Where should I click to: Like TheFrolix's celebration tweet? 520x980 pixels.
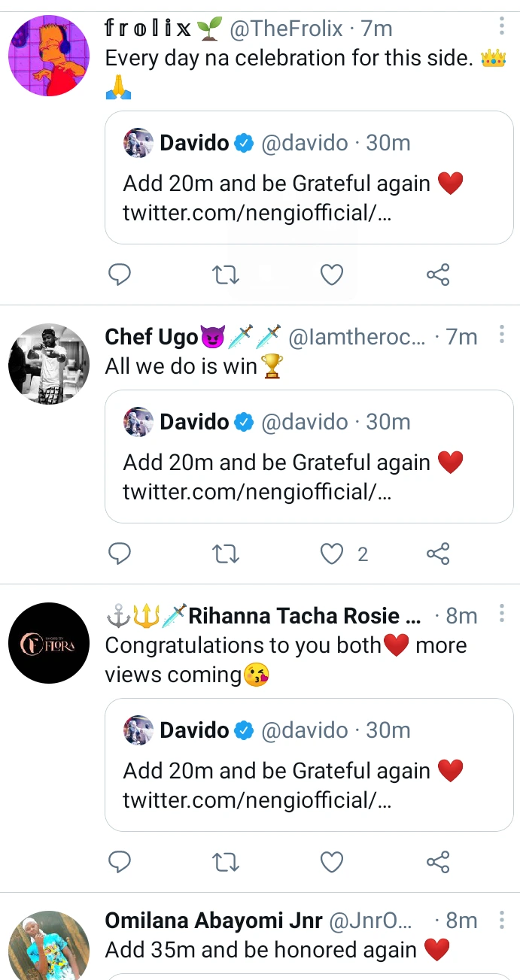(332, 275)
